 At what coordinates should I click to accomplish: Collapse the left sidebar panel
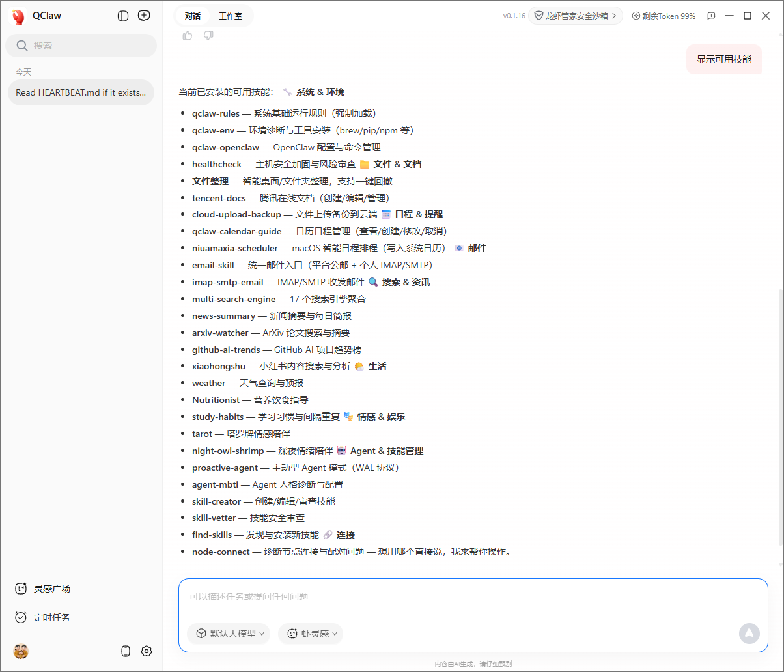[123, 16]
